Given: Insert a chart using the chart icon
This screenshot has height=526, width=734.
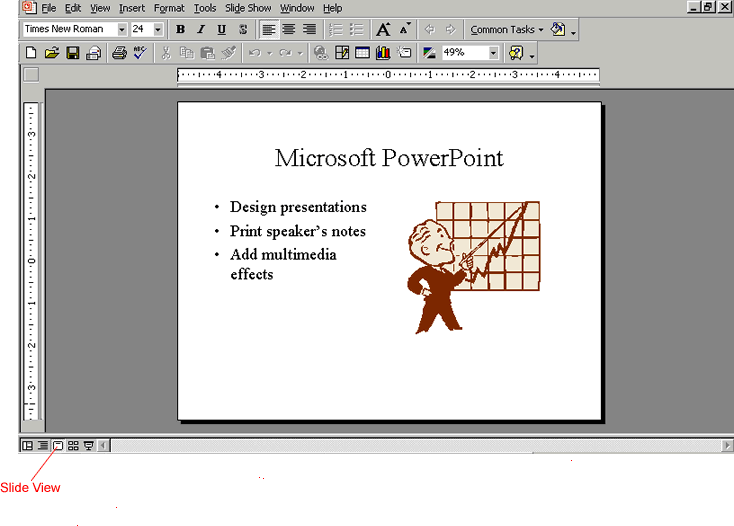Looking at the screenshot, I should tap(383, 53).
